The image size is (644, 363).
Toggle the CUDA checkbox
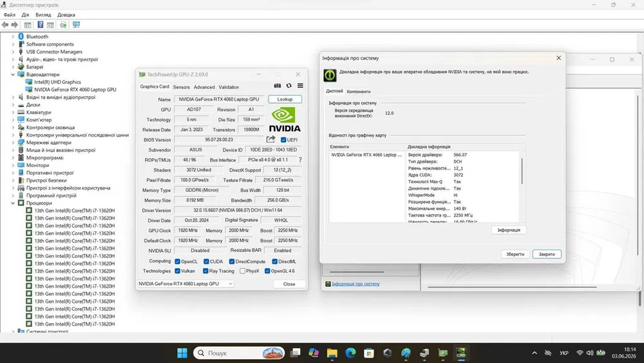point(206,262)
